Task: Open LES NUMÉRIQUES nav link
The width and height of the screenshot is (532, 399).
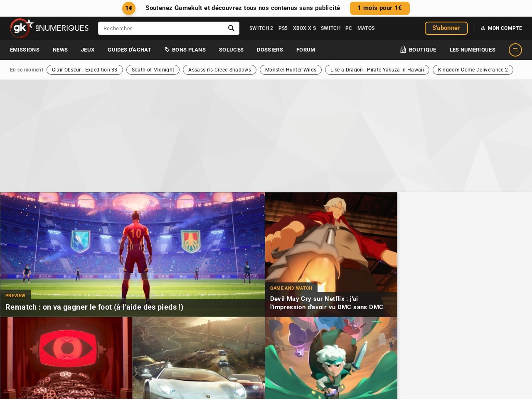Action: (x=473, y=50)
